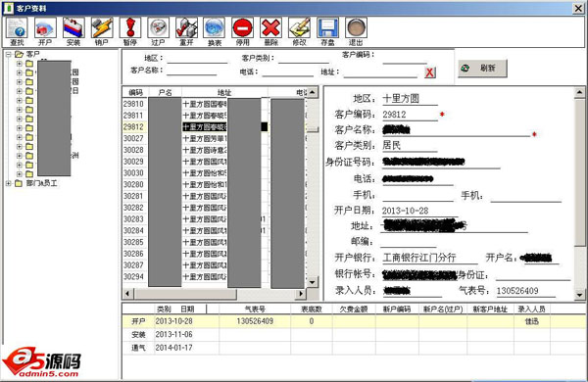This screenshot has width=588, height=382.
Task: Click the 暂停 red exclamation icon
Action: click(130, 31)
